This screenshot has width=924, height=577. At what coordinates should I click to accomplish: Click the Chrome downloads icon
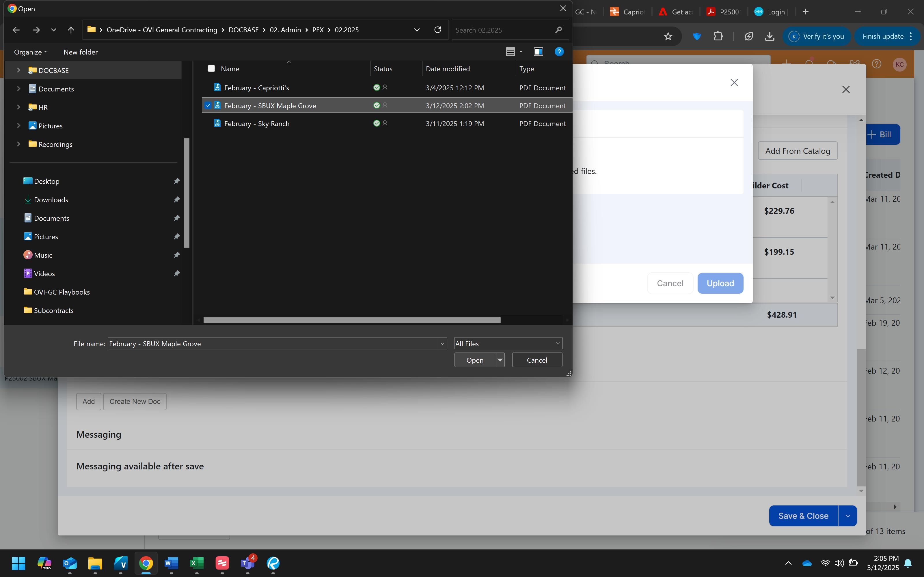(x=770, y=36)
